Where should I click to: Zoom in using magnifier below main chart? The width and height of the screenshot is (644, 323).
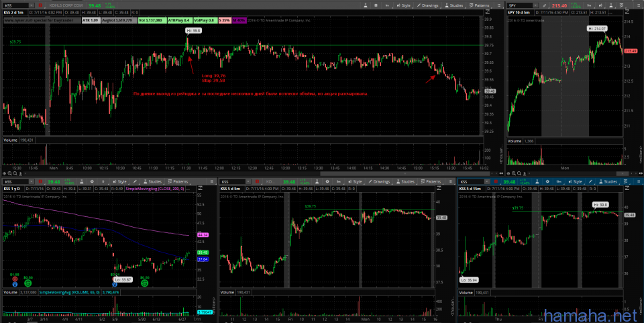(x=10, y=174)
